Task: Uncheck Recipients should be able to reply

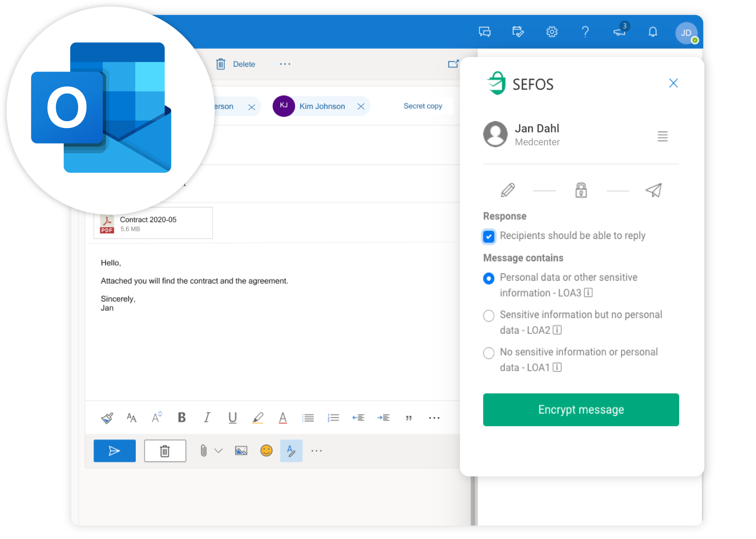Action: click(x=489, y=237)
